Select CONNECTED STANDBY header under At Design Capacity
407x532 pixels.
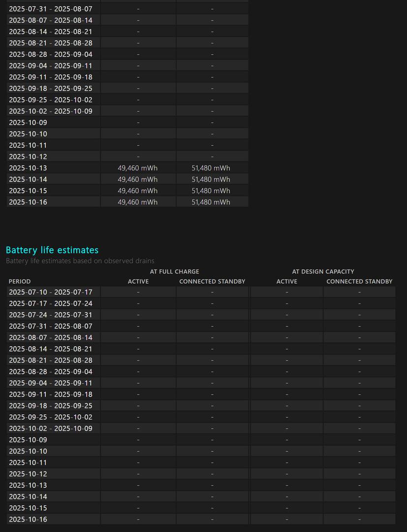359,281
